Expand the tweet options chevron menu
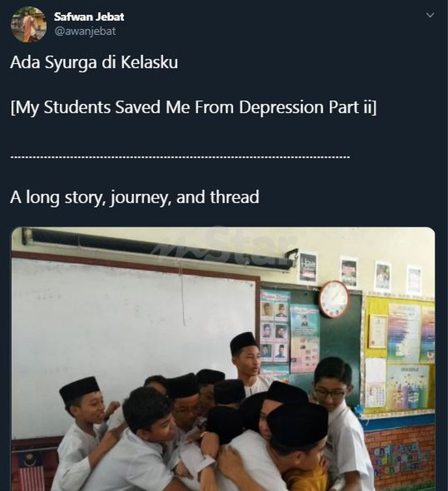 [x=430, y=15]
